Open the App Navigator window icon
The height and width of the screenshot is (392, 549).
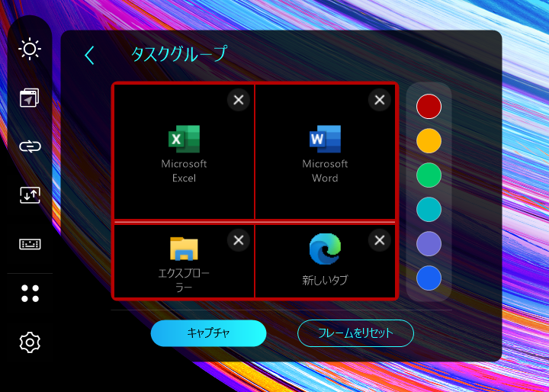(x=30, y=98)
